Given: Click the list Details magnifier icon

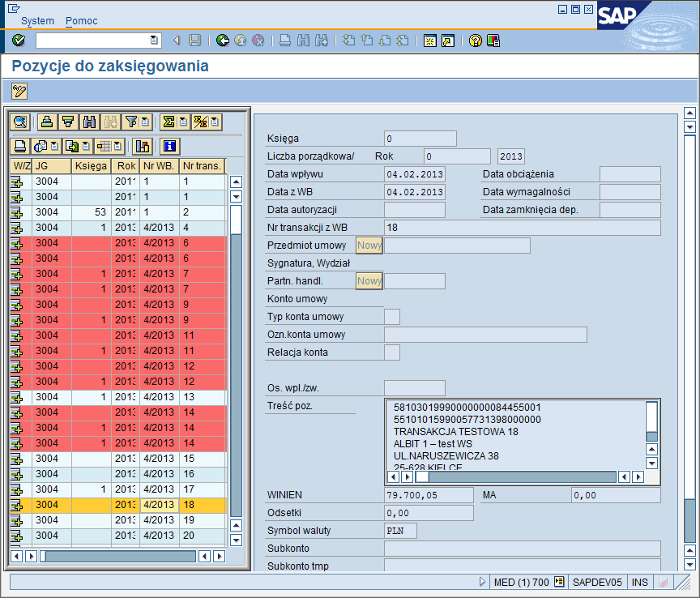Looking at the screenshot, I should tap(20, 122).
